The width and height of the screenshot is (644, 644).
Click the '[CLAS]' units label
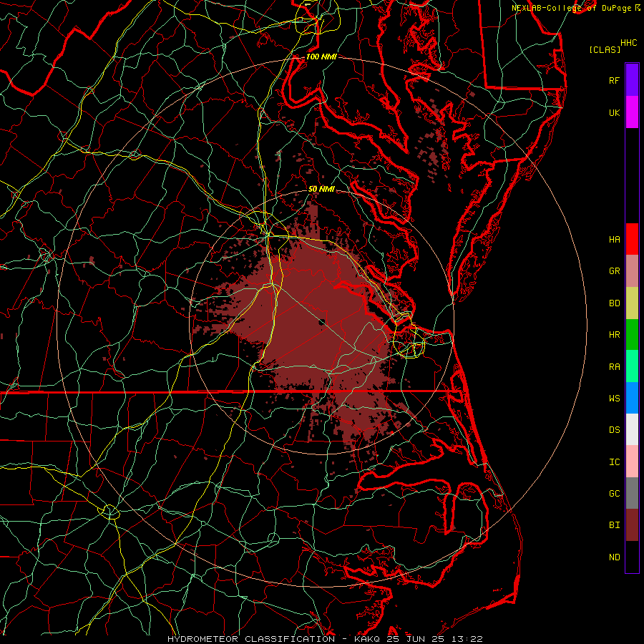[x=605, y=49]
